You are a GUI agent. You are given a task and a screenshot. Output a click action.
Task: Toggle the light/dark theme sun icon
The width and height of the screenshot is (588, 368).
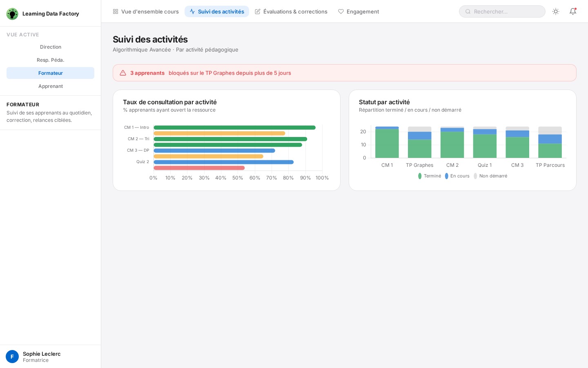click(555, 11)
